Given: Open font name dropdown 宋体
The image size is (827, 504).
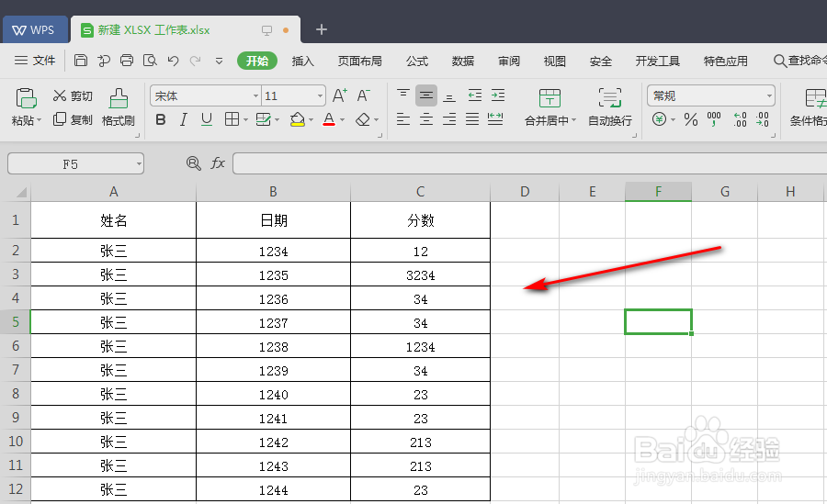Looking at the screenshot, I should pyautogui.click(x=255, y=96).
